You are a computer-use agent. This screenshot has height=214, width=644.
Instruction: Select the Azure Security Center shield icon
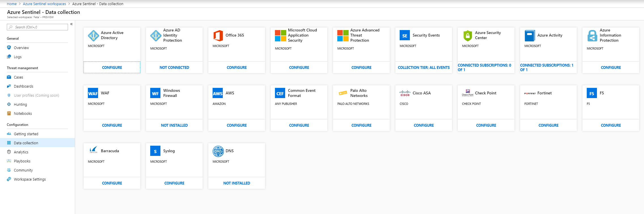click(467, 35)
